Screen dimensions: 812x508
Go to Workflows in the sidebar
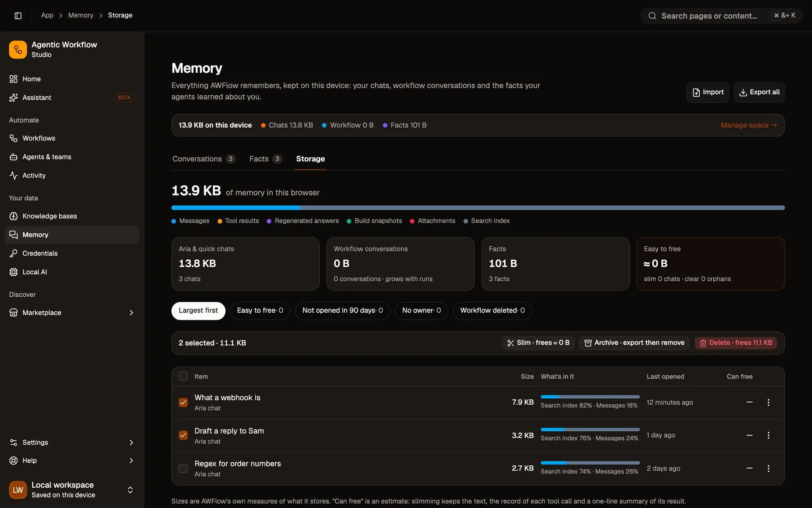72,138
